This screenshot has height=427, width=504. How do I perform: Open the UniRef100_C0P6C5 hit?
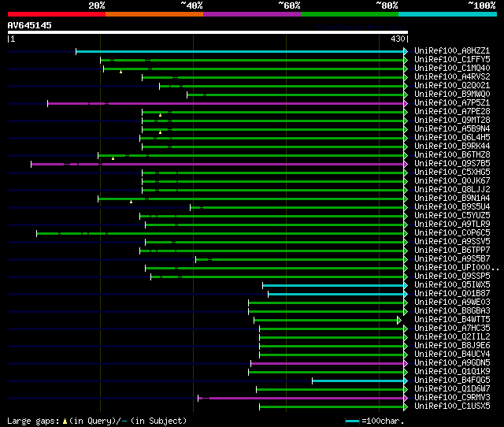452,233
